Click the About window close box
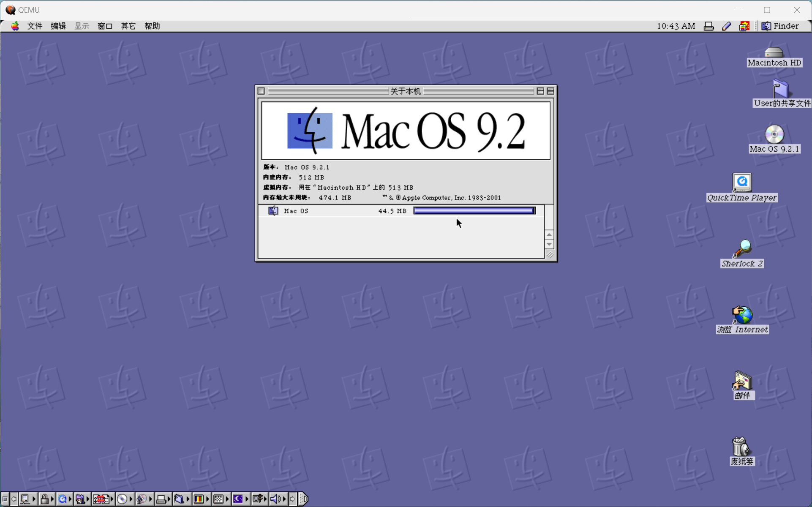This screenshot has width=812, height=507. pyautogui.click(x=261, y=91)
